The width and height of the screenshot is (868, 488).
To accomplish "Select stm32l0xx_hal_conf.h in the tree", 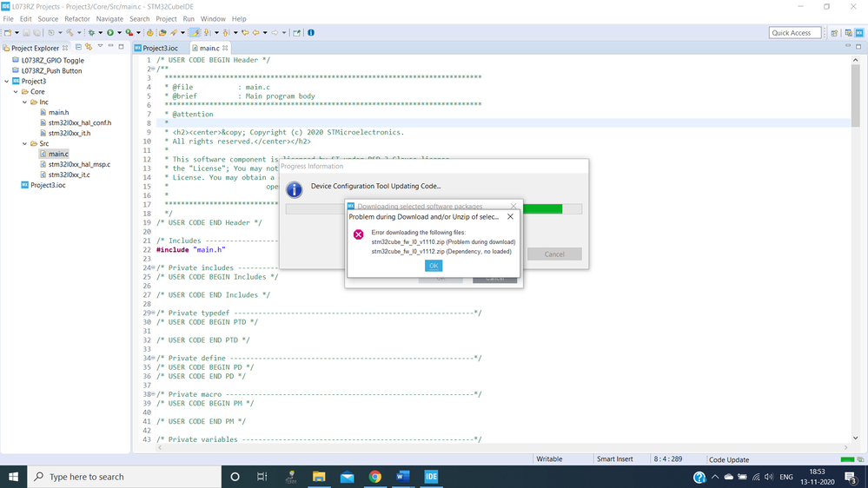I will (80, 122).
